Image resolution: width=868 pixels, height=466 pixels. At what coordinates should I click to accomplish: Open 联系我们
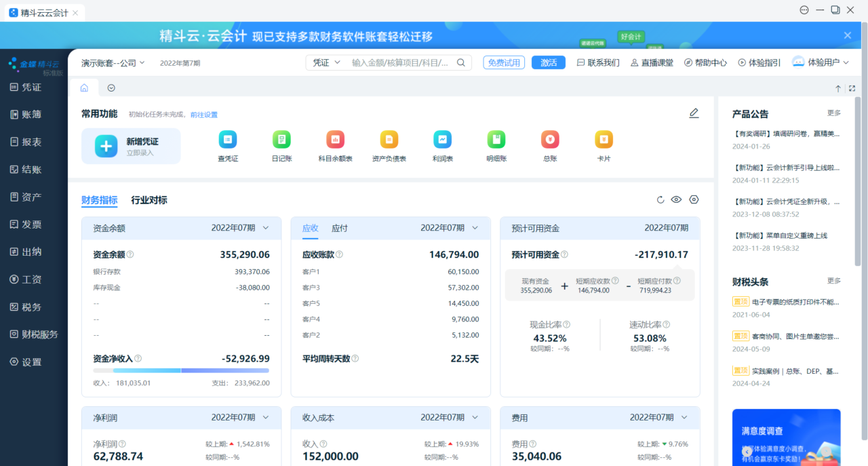(598, 62)
